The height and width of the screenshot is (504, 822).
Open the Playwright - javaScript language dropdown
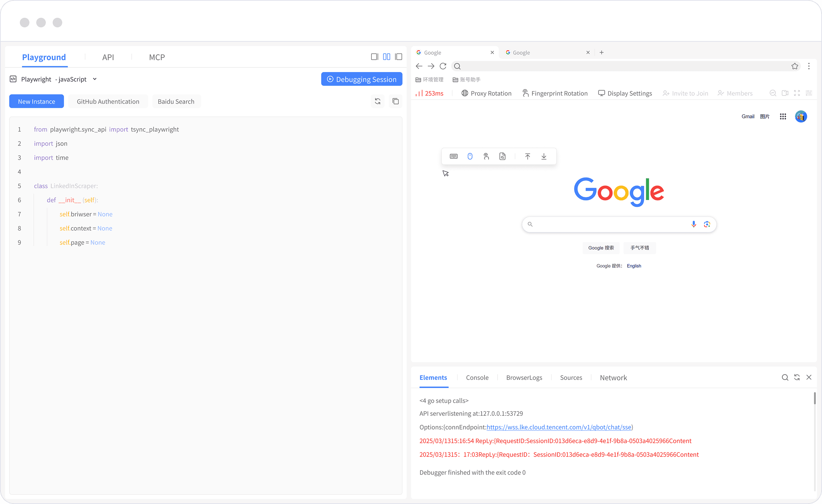[x=59, y=79]
